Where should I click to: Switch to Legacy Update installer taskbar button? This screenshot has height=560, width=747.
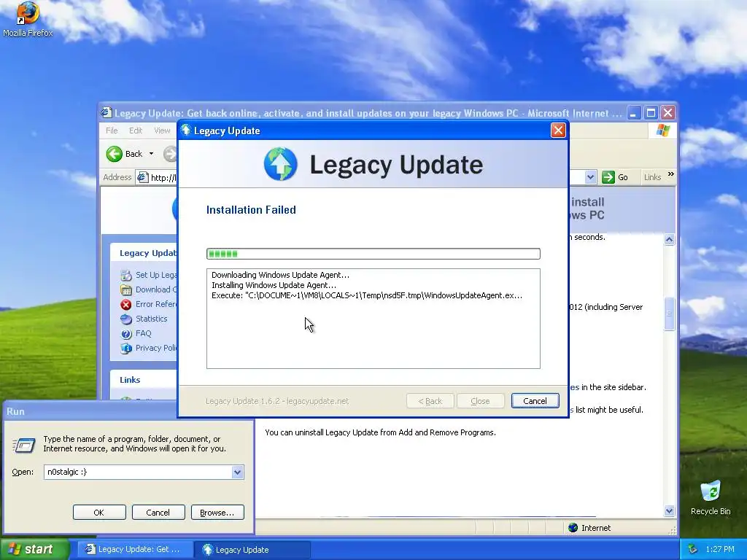(x=252, y=550)
